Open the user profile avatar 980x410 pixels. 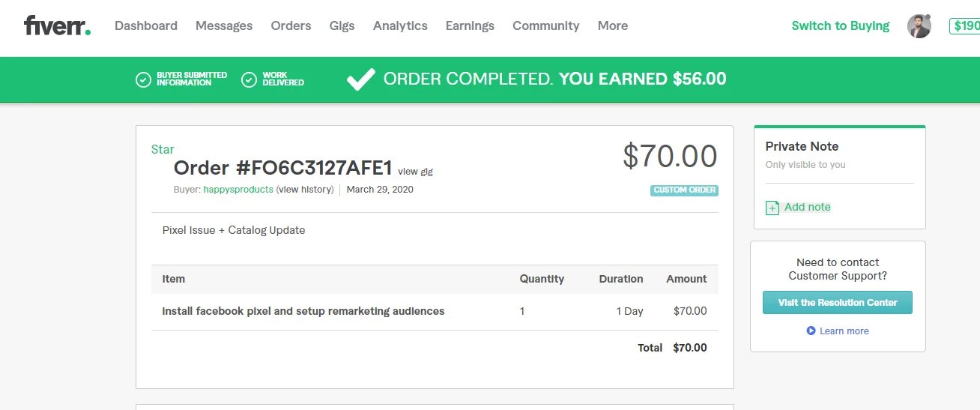tap(919, 26)
